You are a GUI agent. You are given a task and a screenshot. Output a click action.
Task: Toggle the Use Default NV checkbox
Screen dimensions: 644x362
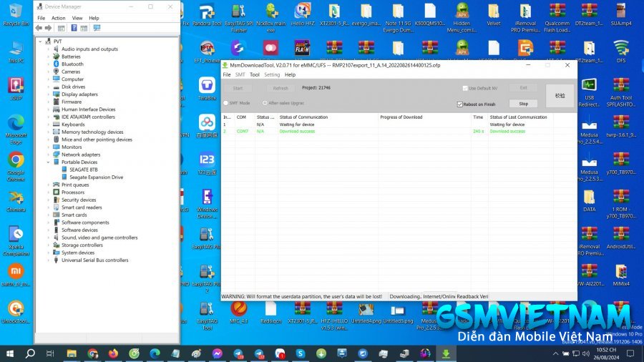pos(465,88)
